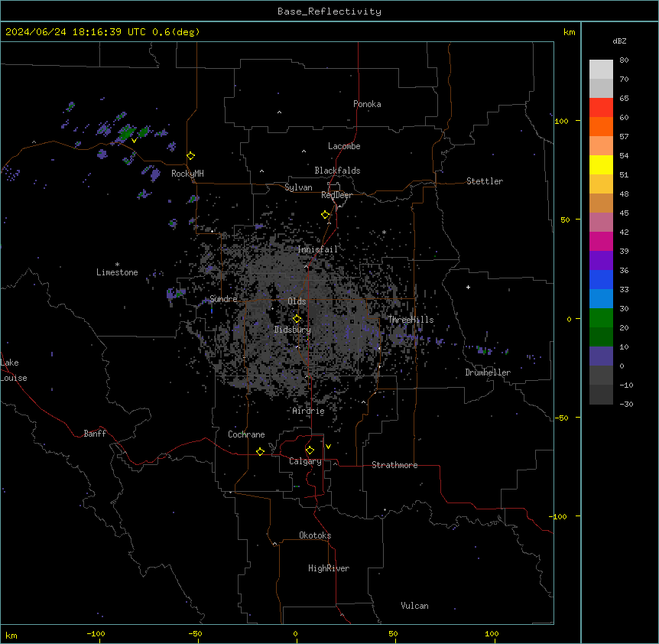Click the Banff label

pyautogui.click(x=95, y=434)
